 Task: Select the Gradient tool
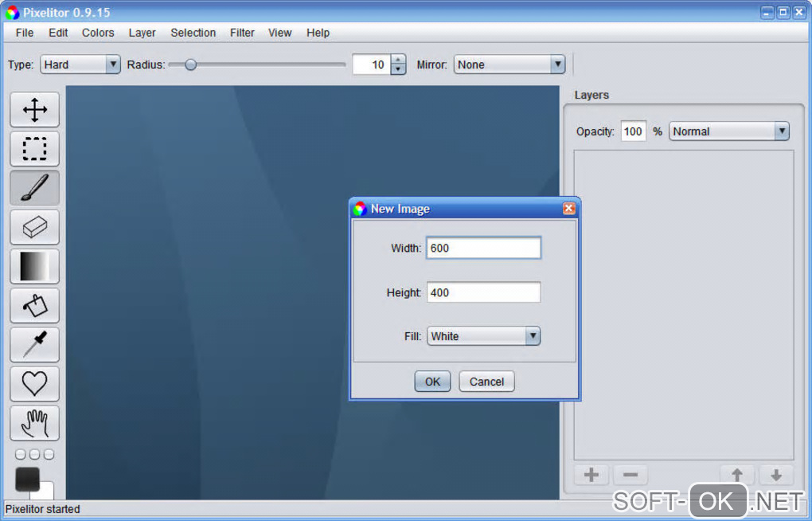pos(35,266)
